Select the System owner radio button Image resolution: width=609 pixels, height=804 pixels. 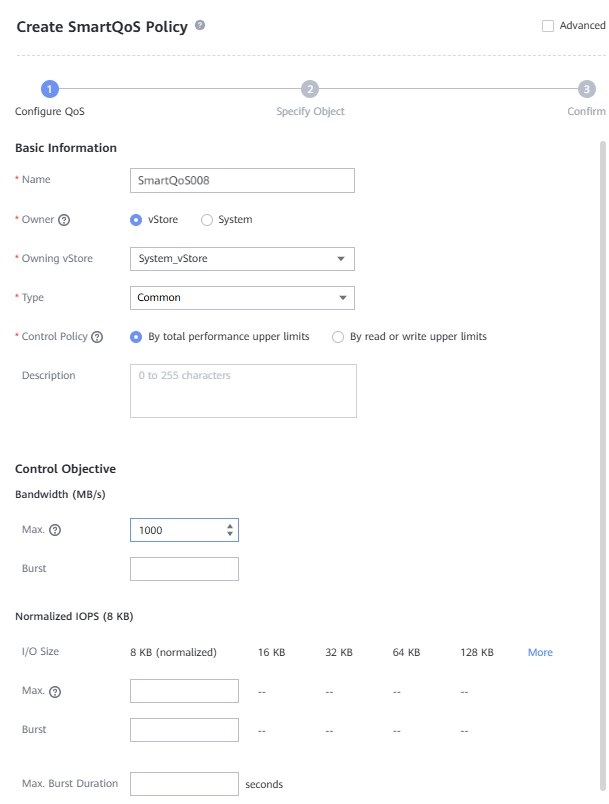click(x=207, y=220)
